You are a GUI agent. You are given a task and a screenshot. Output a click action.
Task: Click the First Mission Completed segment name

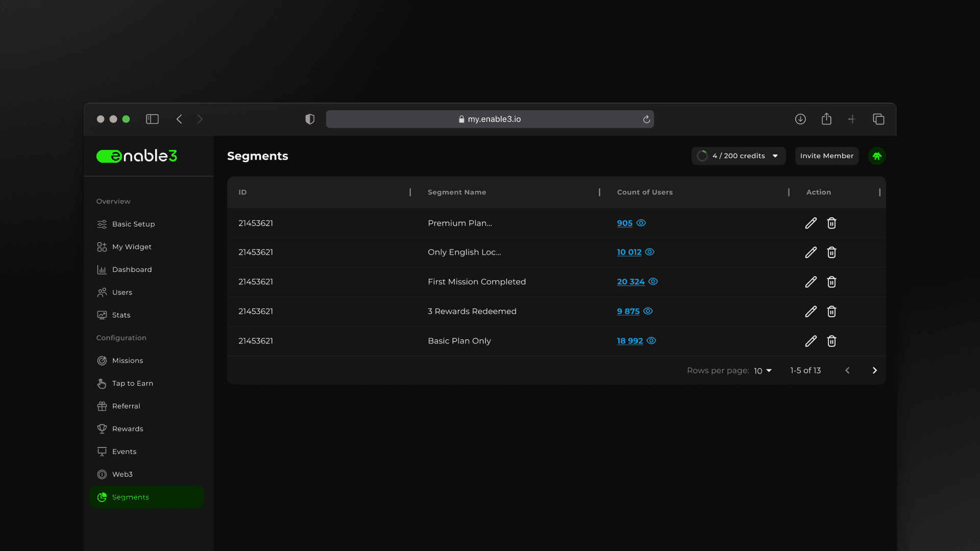[x=477, y=282]
